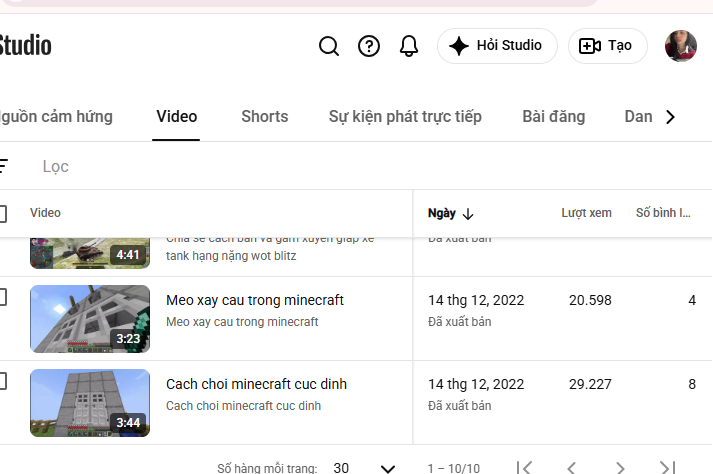This screenshot has height=474, width=713.
Task: Open the notifications bell
Action: coord(409,46)
